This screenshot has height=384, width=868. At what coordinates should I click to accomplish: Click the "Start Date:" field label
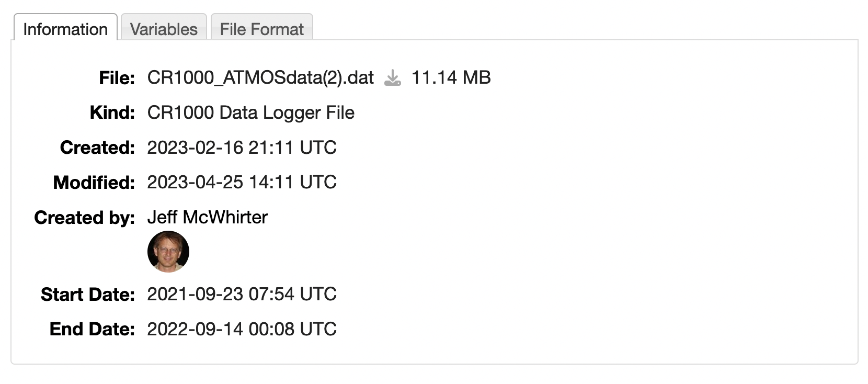point(87,295)
